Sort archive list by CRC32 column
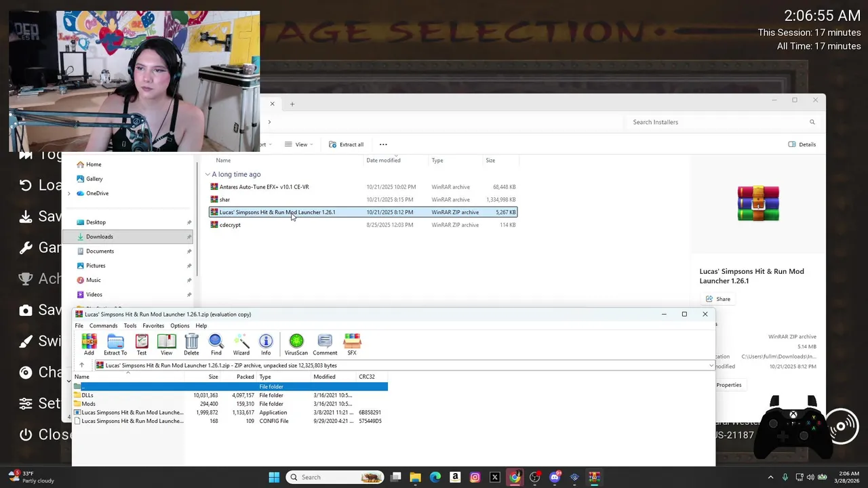 (x=367, y=377)
